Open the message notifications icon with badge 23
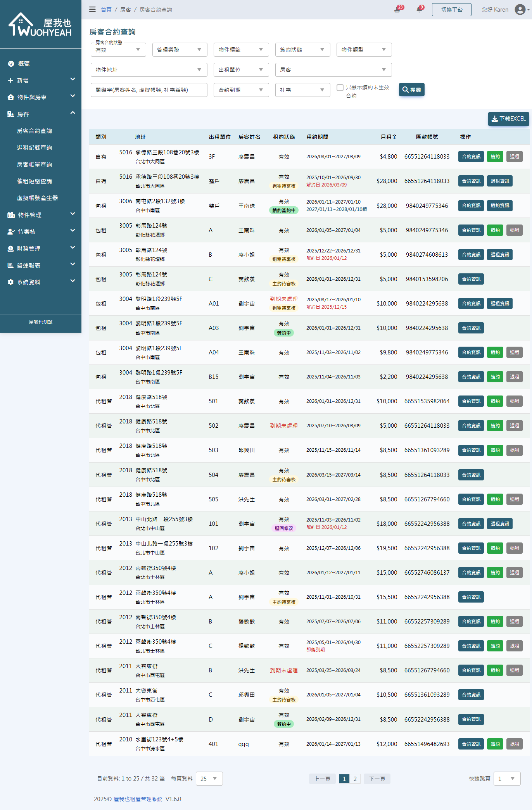532x810 pixels. click(397, 10)
